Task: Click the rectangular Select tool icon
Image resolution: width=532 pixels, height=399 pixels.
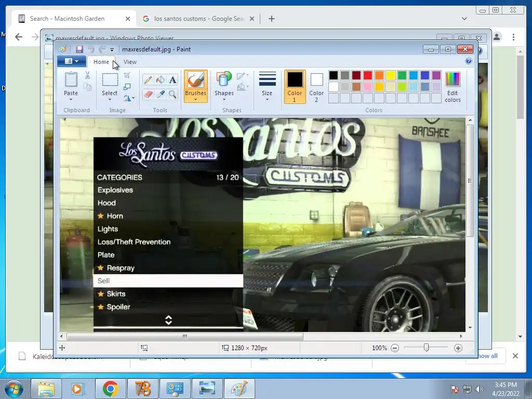Action: point(110,80)
